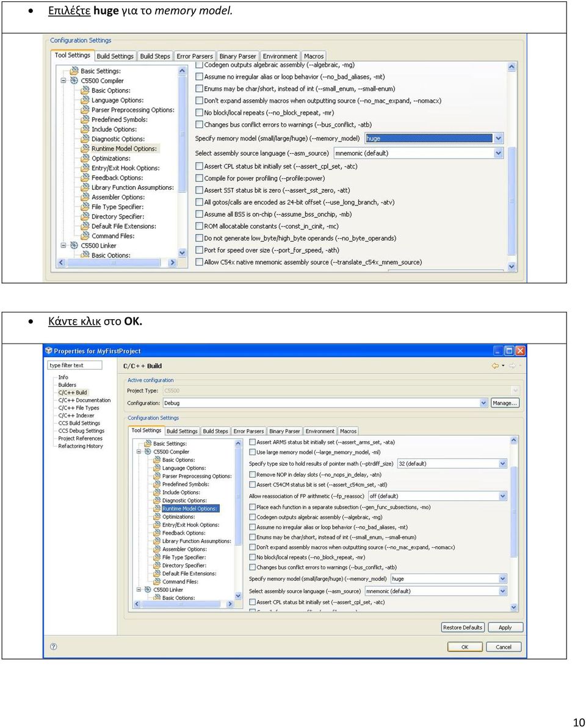This screenshot has height=728, width=586.
Task: Open the Binary Parser tab in the Properties window
Action: coord(284,431)
